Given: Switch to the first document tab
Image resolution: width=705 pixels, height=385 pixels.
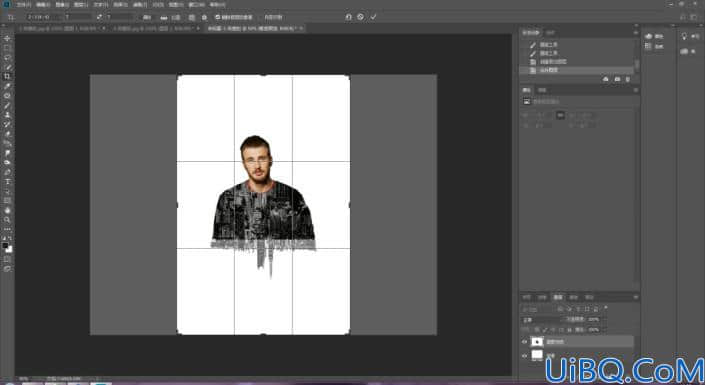Looking at the screenshot, I should point(58,28).
